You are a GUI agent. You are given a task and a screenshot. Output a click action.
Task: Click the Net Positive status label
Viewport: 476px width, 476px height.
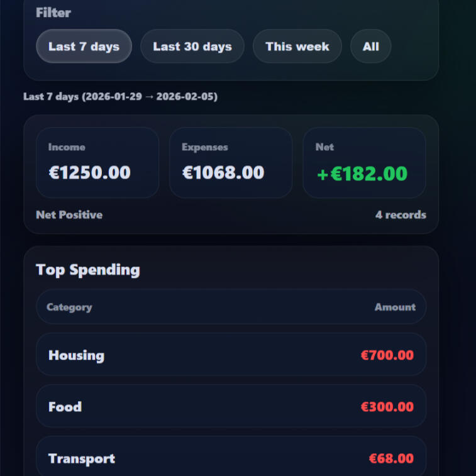(69, 215)
